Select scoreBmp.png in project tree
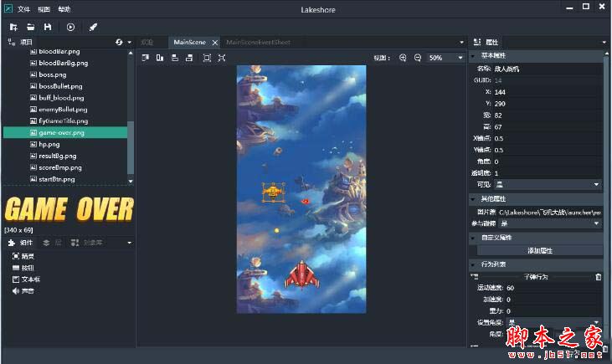612x364 pixels. (x=60, y=167)
